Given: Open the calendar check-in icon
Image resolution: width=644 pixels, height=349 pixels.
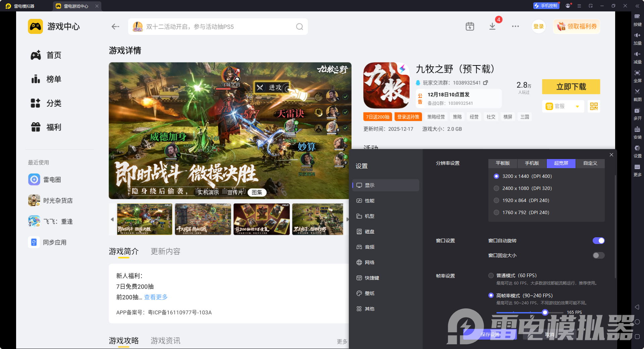Looking at the screenshot, I should pyautogui.click(x=470, y=27).
